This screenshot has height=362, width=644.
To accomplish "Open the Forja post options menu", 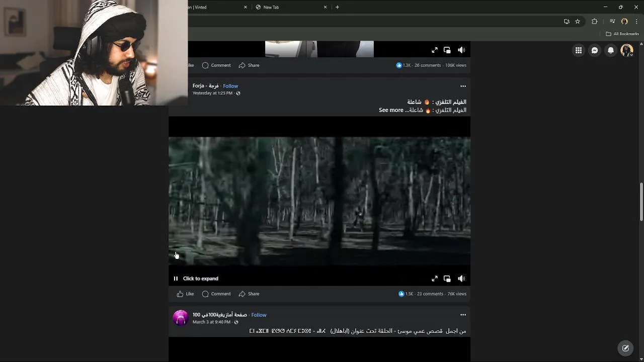I will point(463,86).
